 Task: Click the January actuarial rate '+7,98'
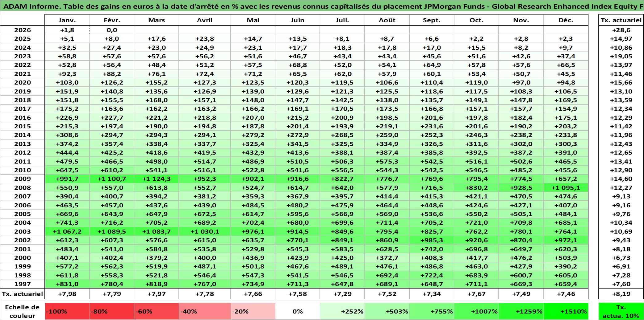67,294
